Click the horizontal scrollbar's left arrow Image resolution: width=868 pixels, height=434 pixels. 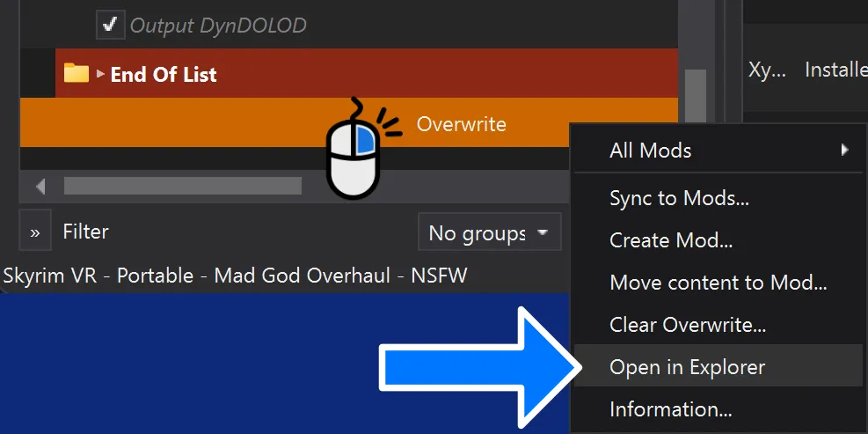click(x=40, y=187)
